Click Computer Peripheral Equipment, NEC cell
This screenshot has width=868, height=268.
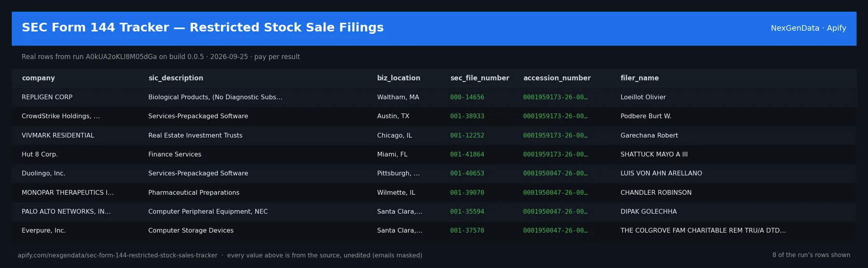pos(208,212)
